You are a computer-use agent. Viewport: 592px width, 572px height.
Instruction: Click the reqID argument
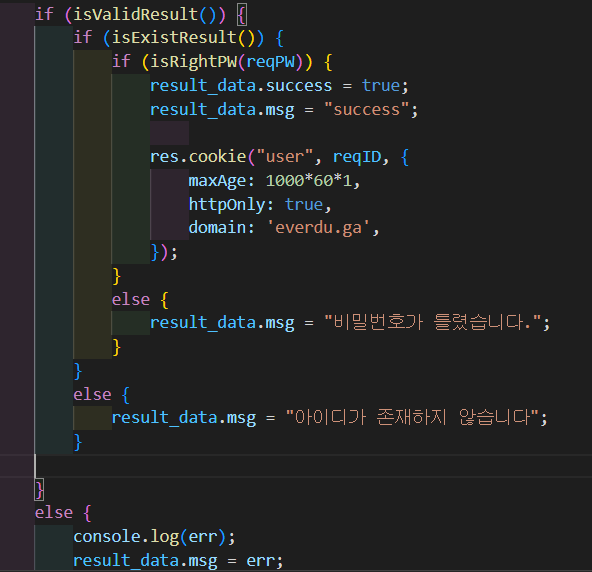coord(357,157)
